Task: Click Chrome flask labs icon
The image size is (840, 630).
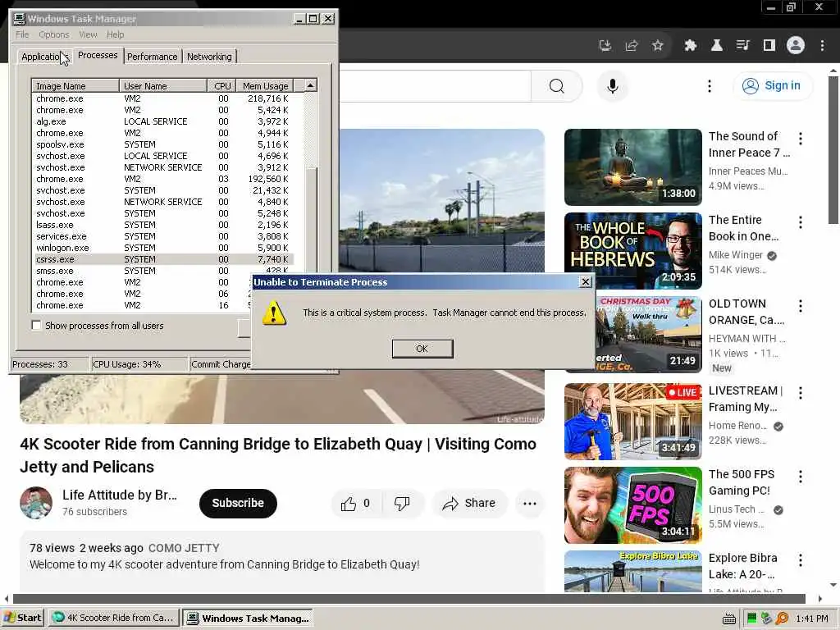Action: tap(717, 46)
